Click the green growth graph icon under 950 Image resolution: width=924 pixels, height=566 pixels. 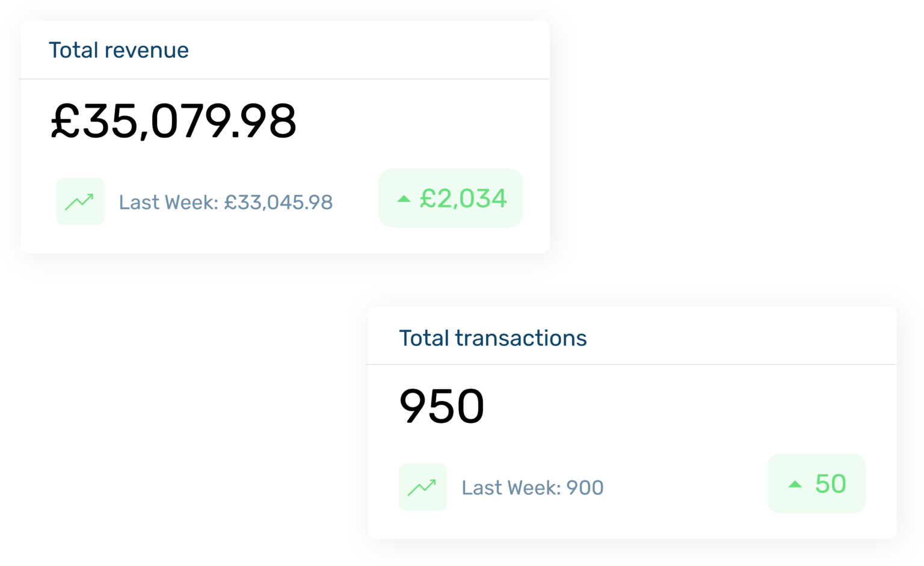point(423,487)
